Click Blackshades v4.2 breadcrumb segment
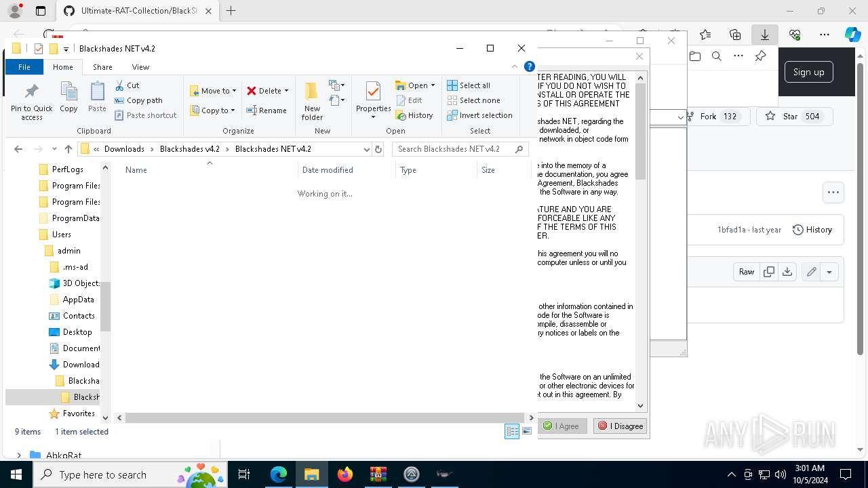 point(190,149)
